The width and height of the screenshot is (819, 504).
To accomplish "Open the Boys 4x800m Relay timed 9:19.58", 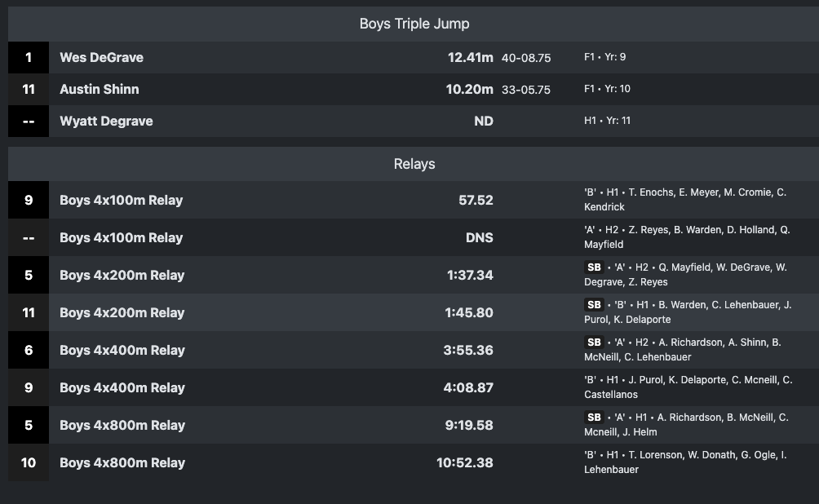I will click(x=122, y=426).
